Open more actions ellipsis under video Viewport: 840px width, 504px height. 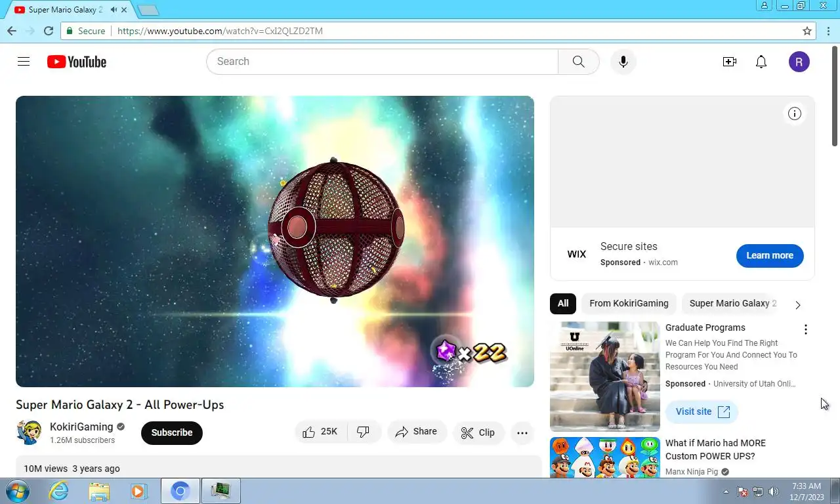(522, 432)
